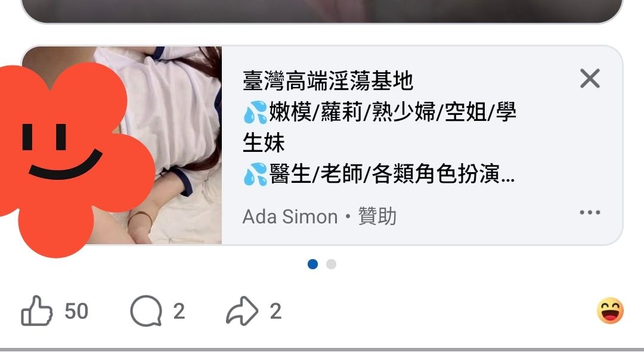Switch to the second gray carousel dot
The image size is (644, 355).
coord(331,264)
